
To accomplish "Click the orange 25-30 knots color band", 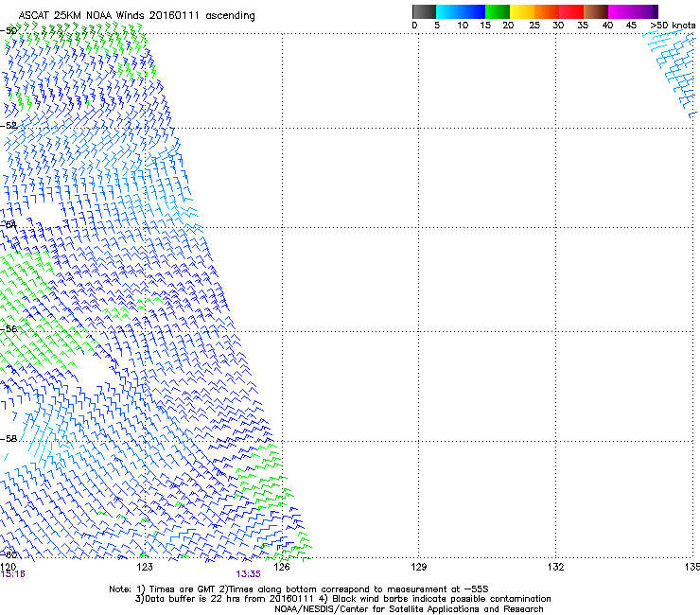I will click(547, 11).
